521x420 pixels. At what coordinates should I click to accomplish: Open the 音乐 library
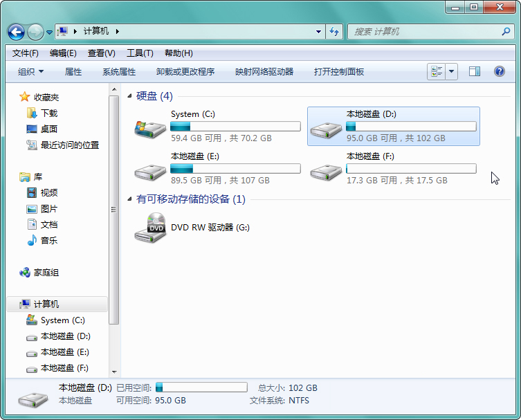[42, 240]
